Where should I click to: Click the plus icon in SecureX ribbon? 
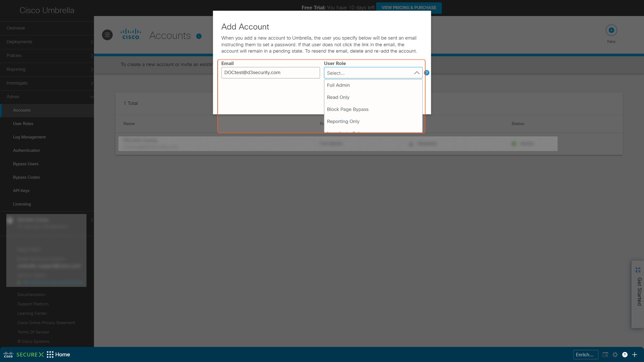click(x=635, y=354)
